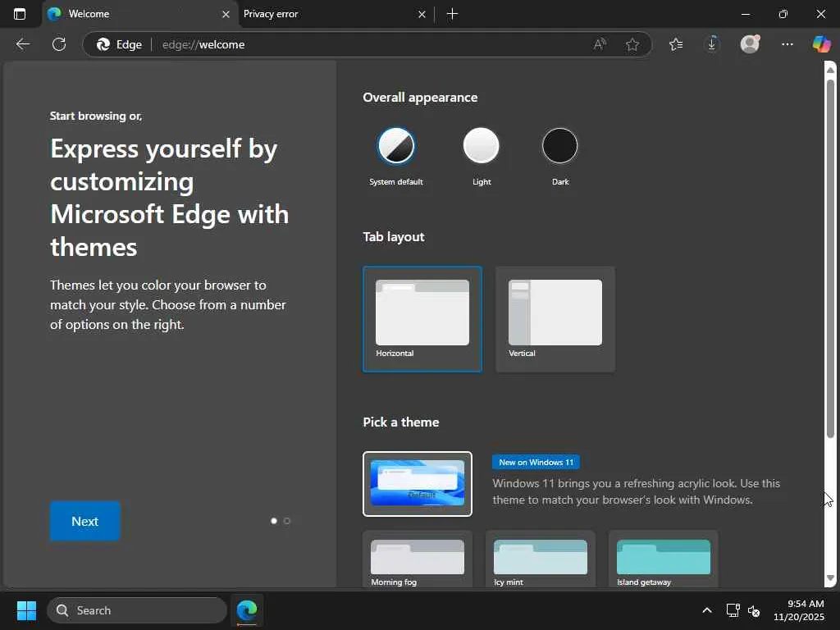Click the Tab layout heading

[393, 237]
